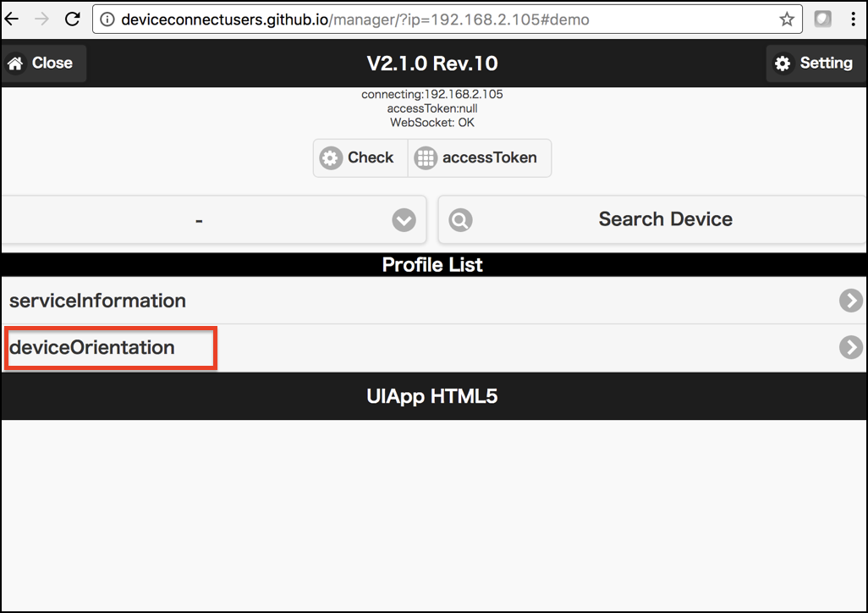View site info icon in address bar
This screenshot has width=868, height=613.
pyautogui.click(x=107, y=19)
